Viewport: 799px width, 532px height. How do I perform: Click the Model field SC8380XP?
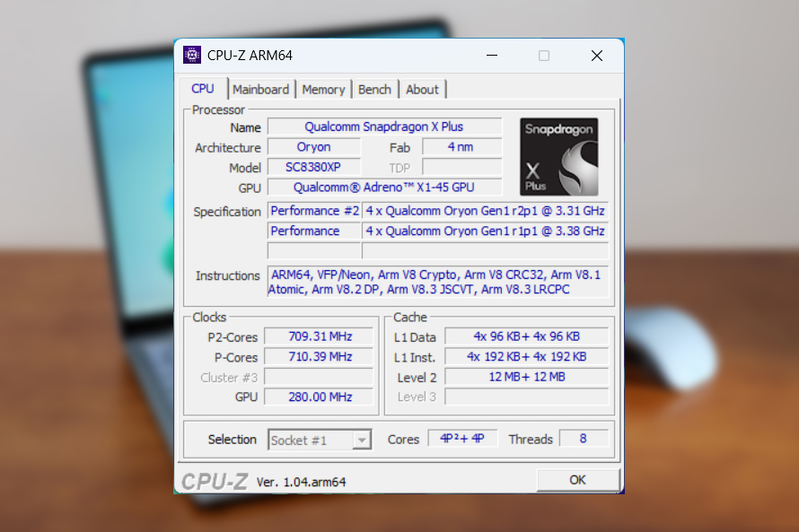click(x=313, y=168)
